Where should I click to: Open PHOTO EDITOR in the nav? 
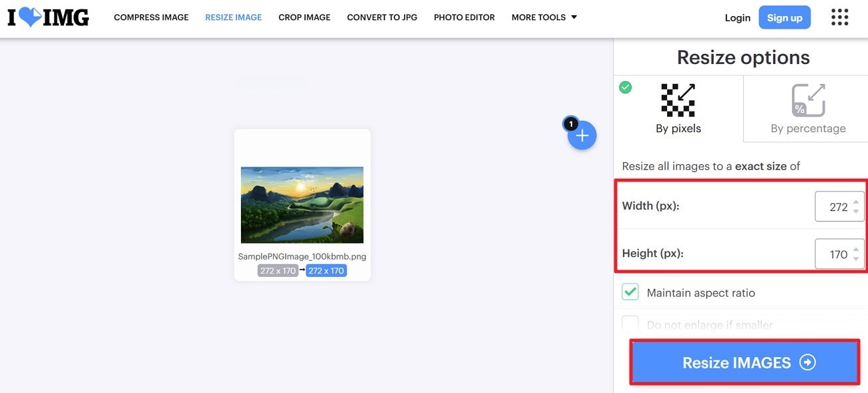pyautogui.click(x=465, y=17)
